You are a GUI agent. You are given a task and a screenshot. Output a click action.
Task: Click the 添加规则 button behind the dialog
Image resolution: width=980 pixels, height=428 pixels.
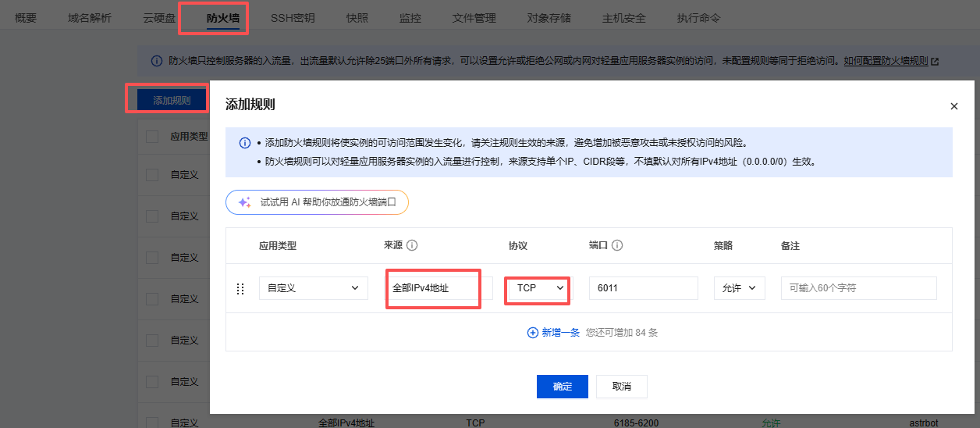(x=172, y=100)
